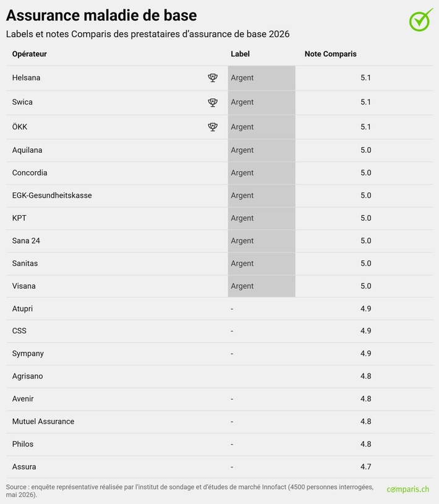The height and width of the screenshot is (504, 439).
Task: Click the trophy icon beside Helsana
Action: 213,78
